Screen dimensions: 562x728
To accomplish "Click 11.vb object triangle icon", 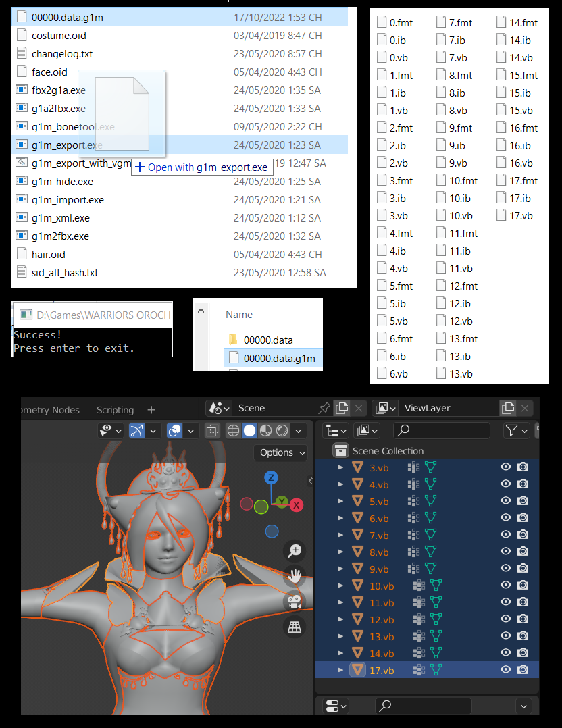I will [357, 602].
